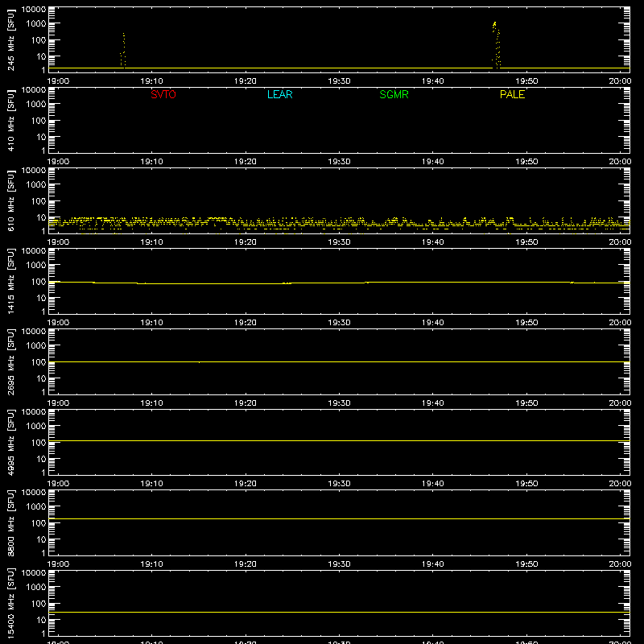This screenshot has width=644, height=644.
Task: Click the 19:50 label under the 4995 MHz panel
Action: pyautogui.click(x=526, y=484)
